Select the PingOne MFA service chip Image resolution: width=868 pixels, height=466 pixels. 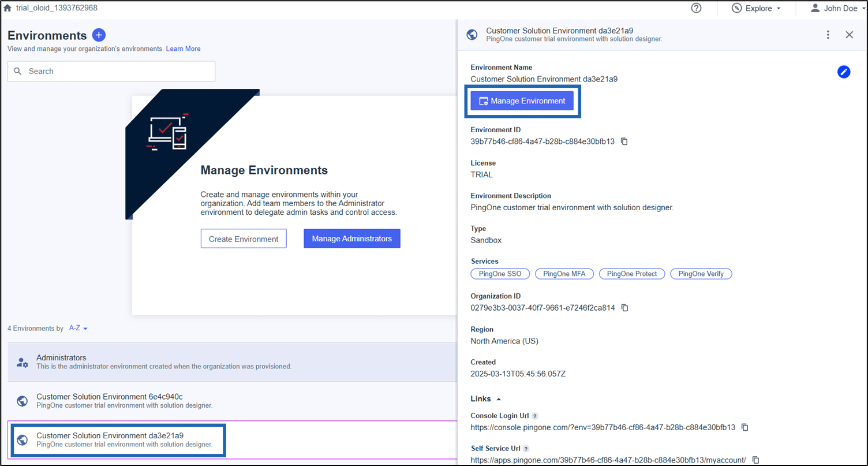pyautogui.click(x=564, y=274)
